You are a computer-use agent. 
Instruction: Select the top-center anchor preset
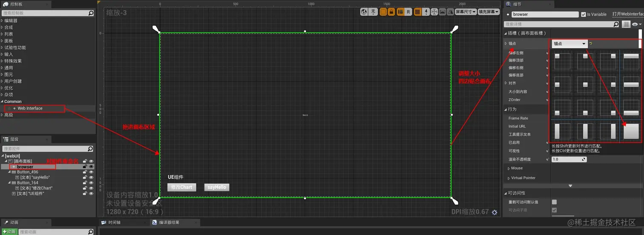(586, 61)
